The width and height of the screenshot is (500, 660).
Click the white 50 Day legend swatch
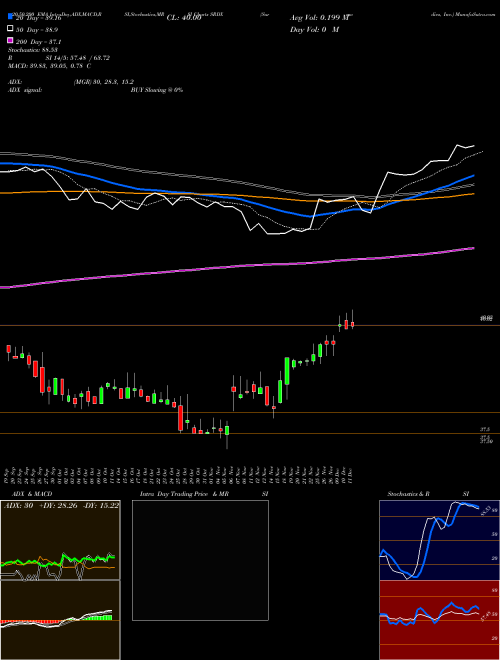(10, 29)
